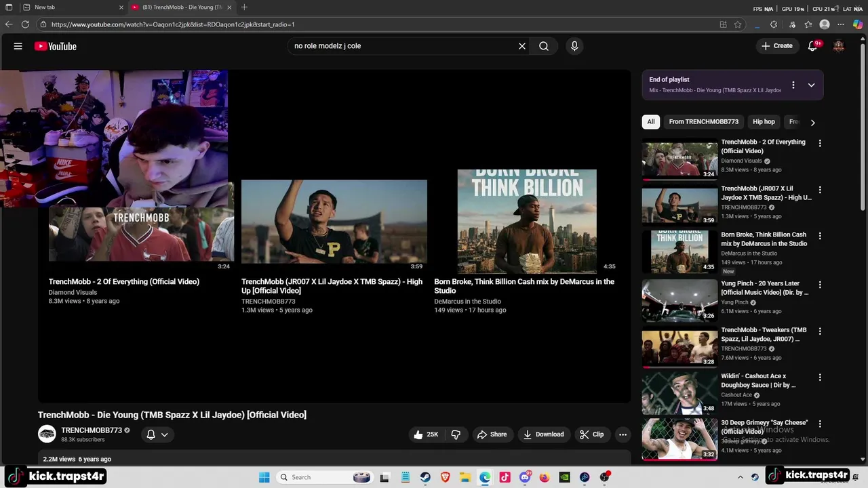
Task: Open the browser profile icon
Action: point(825,24)
